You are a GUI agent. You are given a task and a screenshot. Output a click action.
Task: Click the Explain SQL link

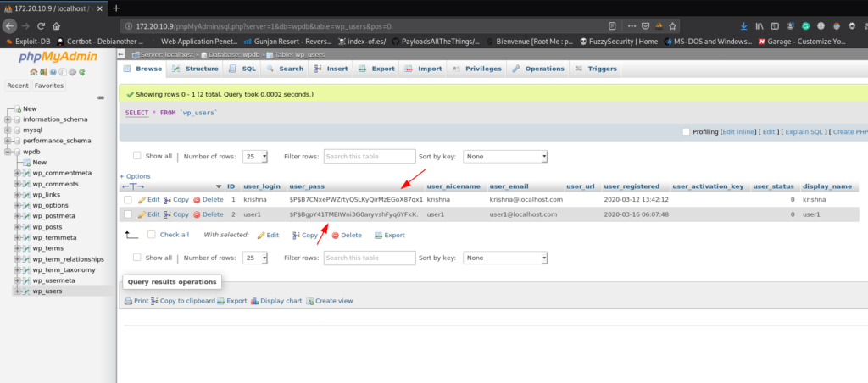tap(804, 132)
